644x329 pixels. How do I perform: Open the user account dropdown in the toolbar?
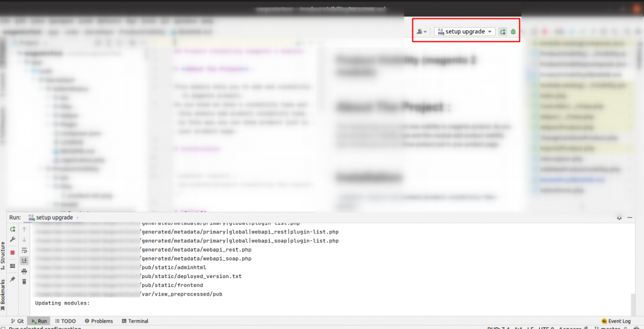tap(422, 31)
